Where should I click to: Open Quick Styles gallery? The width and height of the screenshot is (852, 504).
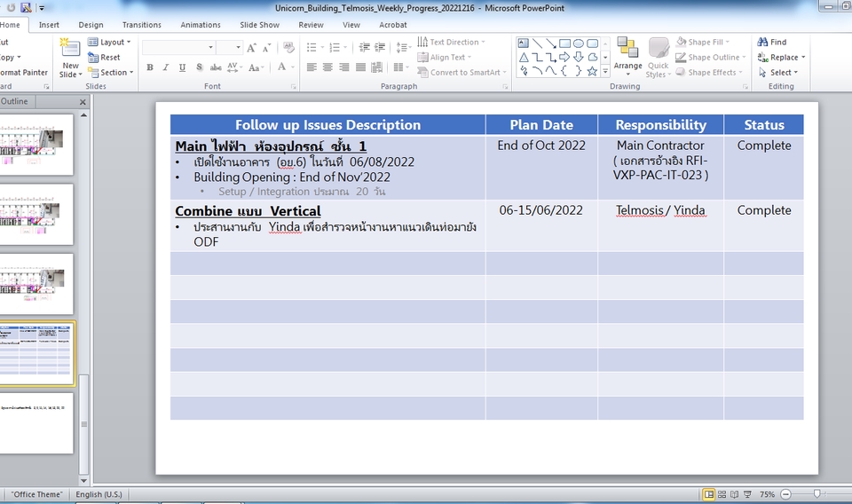point(659,57)
